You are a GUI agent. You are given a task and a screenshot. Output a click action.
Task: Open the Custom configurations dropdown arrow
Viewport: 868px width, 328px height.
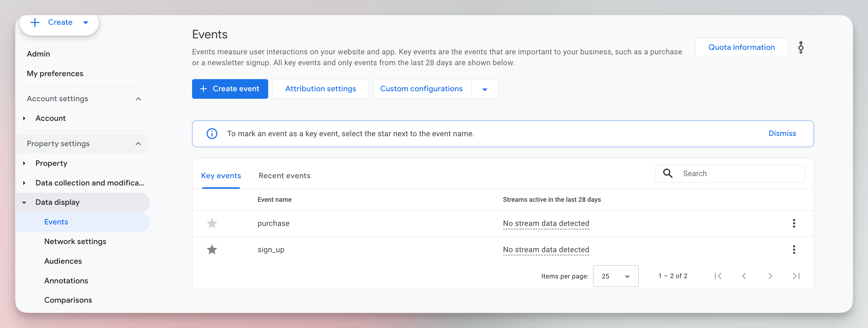coord(484,89)
